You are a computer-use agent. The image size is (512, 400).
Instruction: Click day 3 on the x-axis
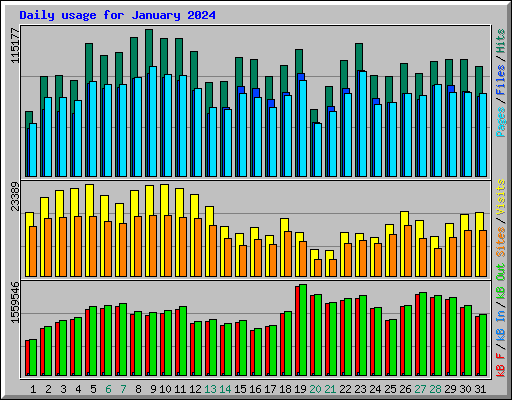[63, 389]
